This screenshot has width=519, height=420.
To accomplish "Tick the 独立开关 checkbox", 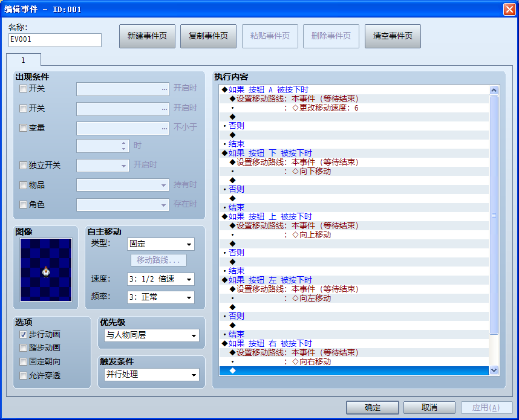I will 23,166.
